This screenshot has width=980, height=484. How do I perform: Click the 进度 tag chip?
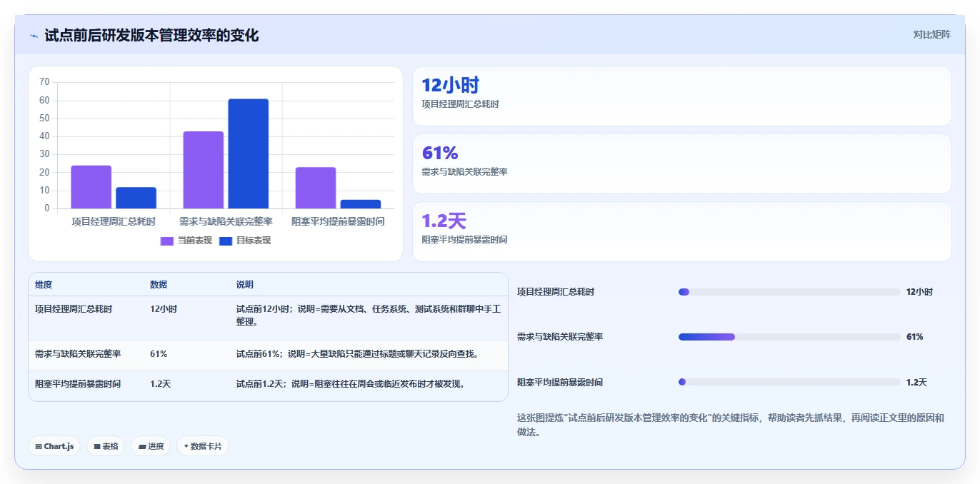click(x=151, y=446)
